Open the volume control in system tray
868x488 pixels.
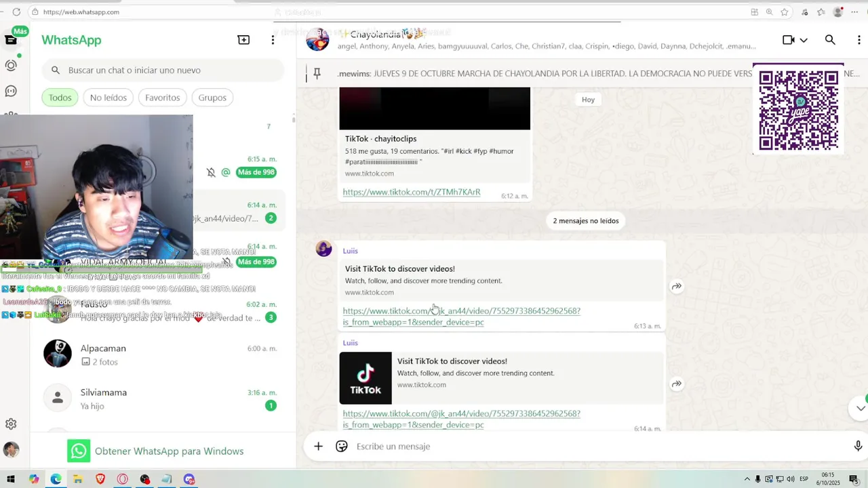tap(791, 479)
